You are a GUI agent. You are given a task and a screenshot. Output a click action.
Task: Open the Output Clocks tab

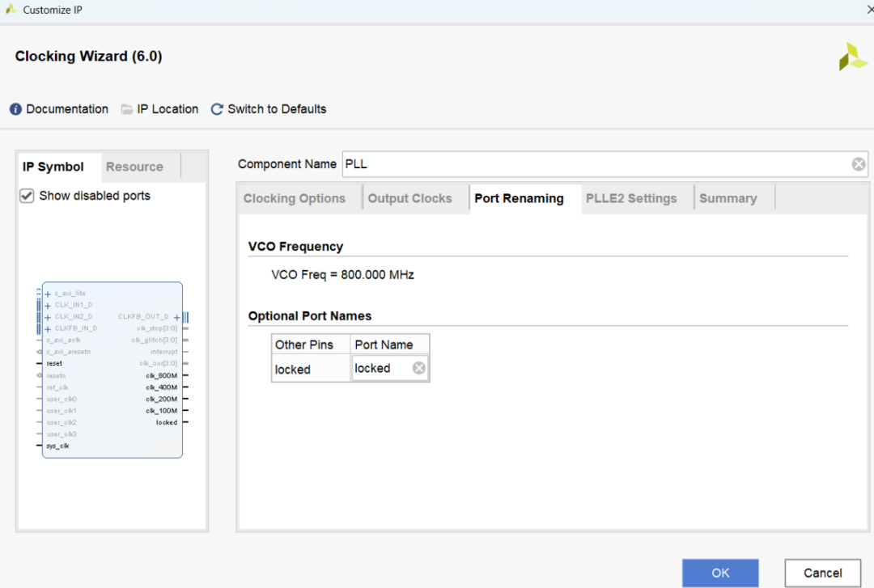[x=409, y=198]
